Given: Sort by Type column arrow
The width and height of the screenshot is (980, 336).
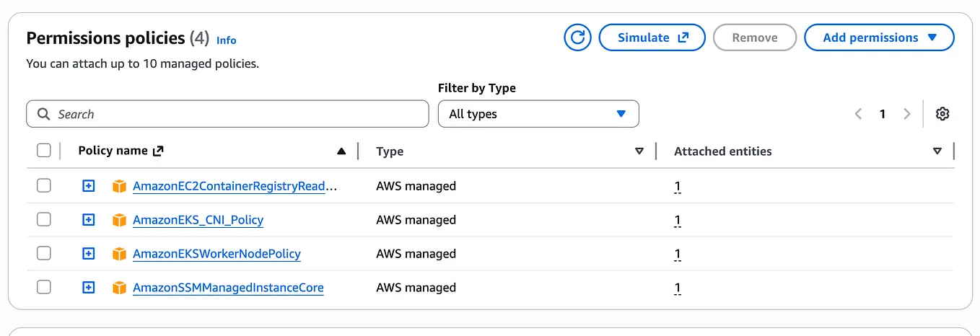Looking at the screenshot, I should [x=639, y=151].
